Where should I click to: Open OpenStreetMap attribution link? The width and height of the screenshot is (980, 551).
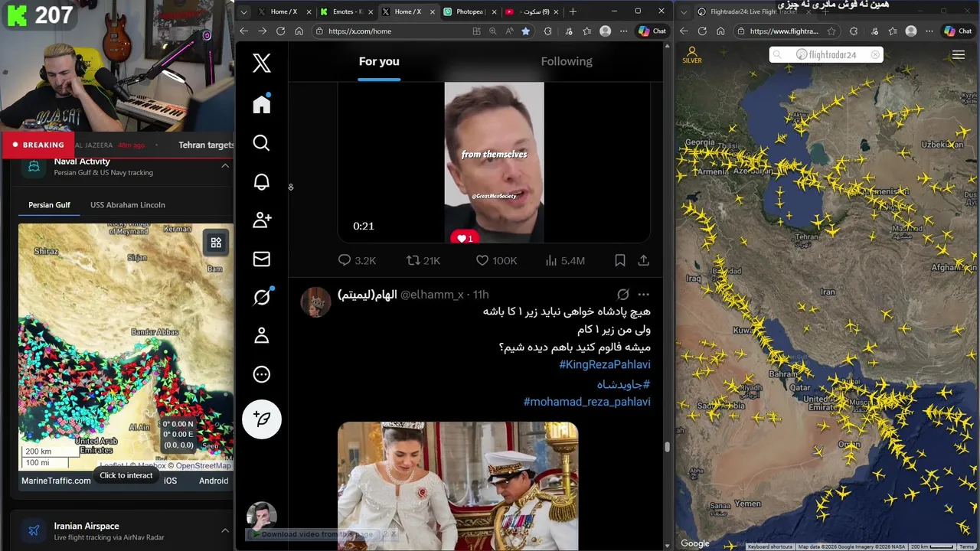204,465
